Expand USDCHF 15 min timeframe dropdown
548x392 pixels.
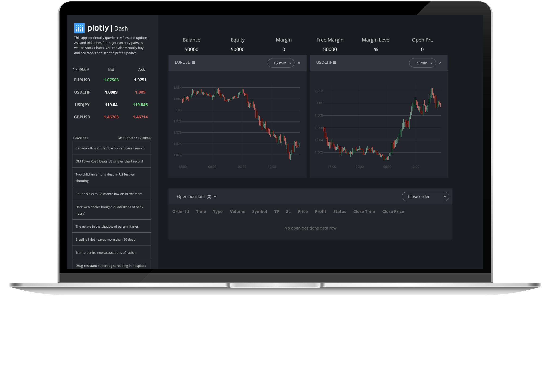click(422, 63)
